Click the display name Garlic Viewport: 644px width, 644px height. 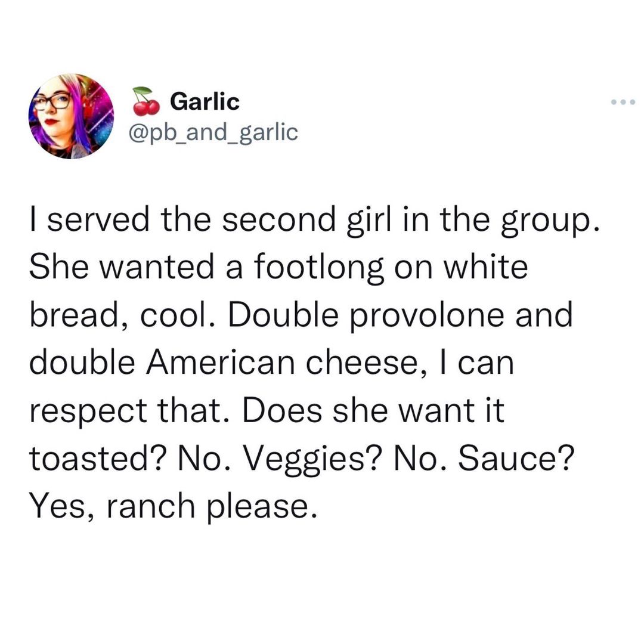(x=205, y=101)
